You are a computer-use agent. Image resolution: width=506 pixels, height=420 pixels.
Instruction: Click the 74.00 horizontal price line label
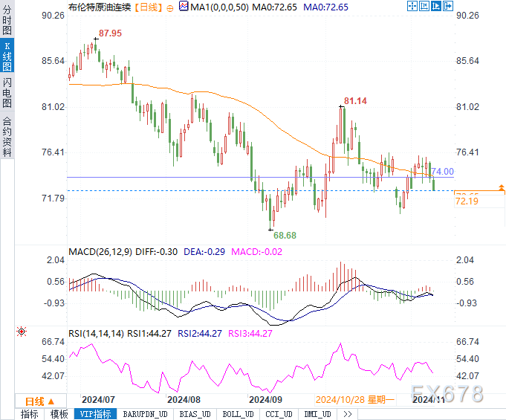click(442, 172)
